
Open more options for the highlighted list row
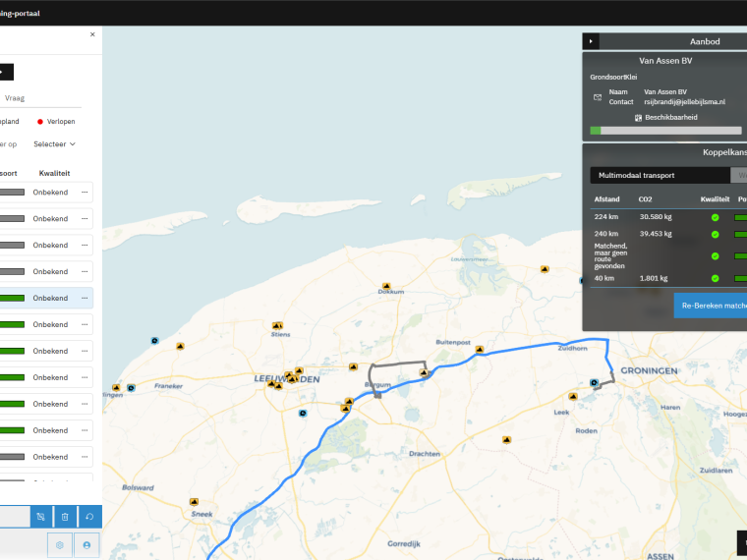click(x=85, y=298)
